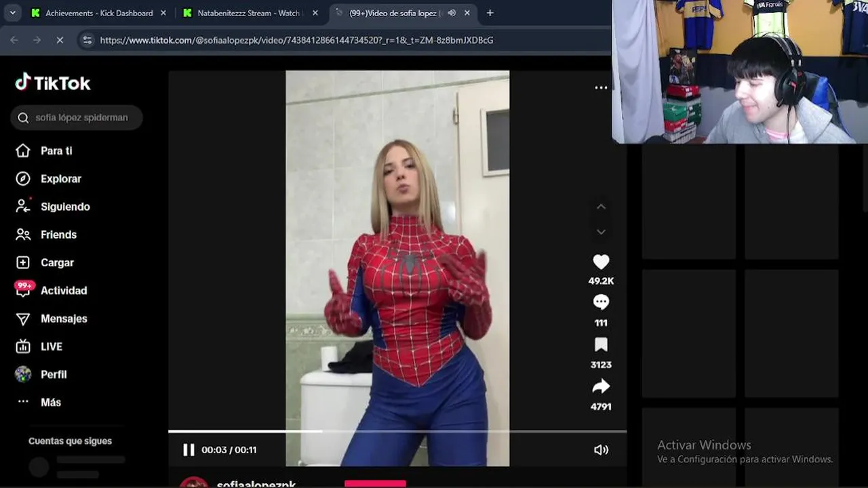
Task: Click the search field with sofia lópez spiderman
Action: (x=77, y=117)
